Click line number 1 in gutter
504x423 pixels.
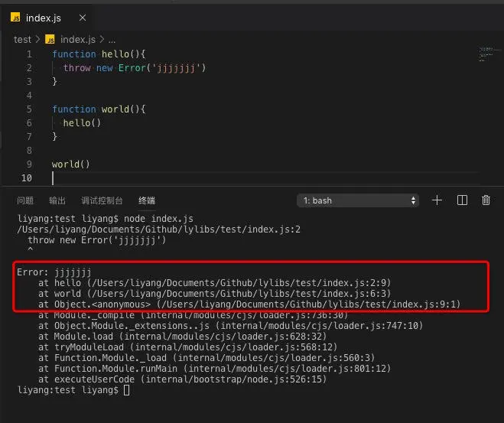pos(29,54)
